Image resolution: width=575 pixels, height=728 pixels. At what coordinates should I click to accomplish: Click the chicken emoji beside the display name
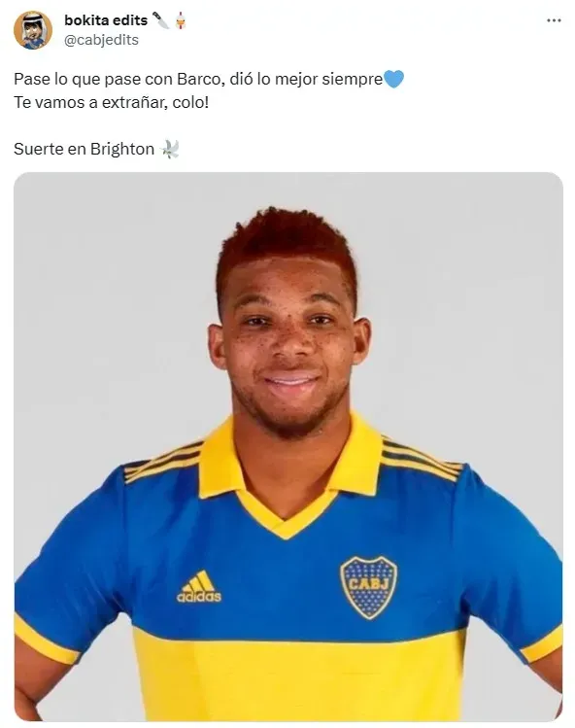click(181, 20)
